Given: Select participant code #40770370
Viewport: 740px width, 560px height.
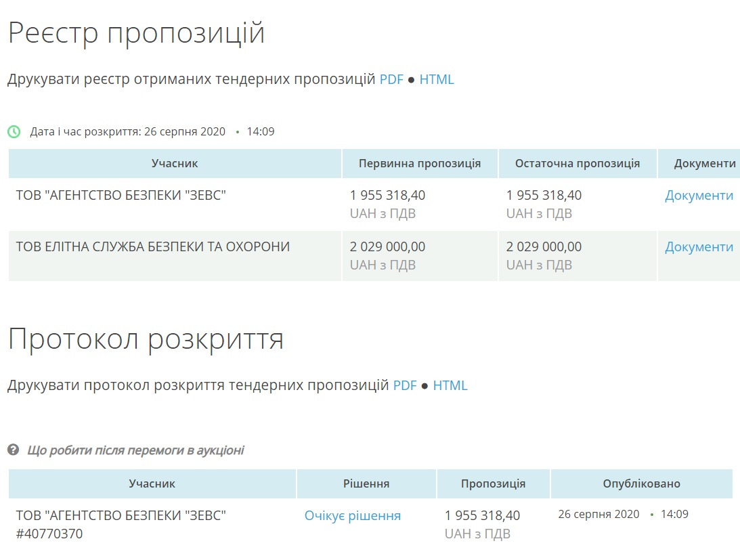Looking at the screenshot, I should click(49, 534).
